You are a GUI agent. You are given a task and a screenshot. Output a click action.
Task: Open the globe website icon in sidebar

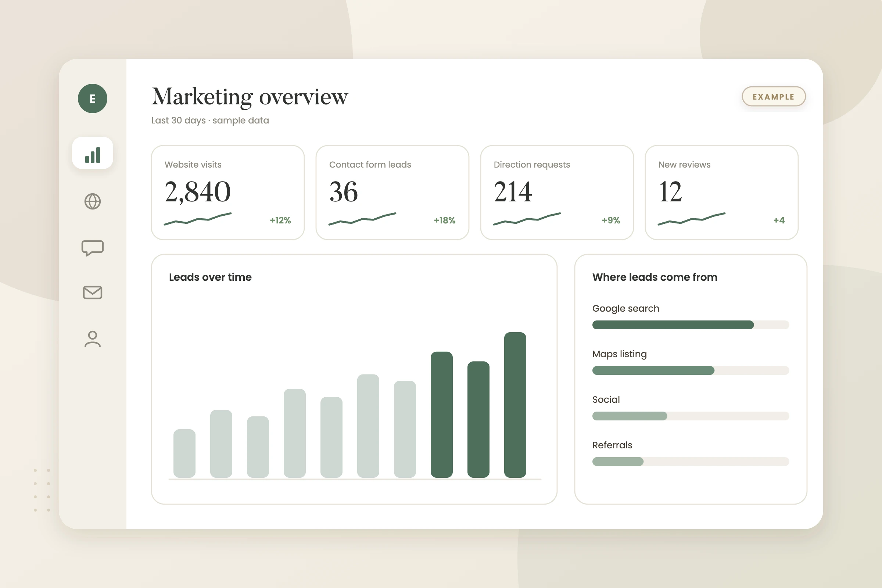pyautogui.click(x=93, y=201)
